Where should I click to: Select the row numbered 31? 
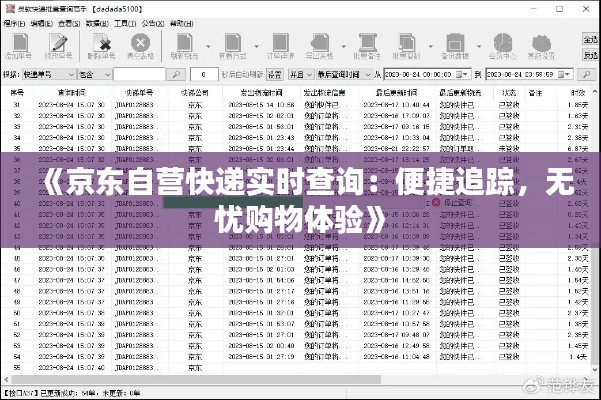[x=295, y=105]
